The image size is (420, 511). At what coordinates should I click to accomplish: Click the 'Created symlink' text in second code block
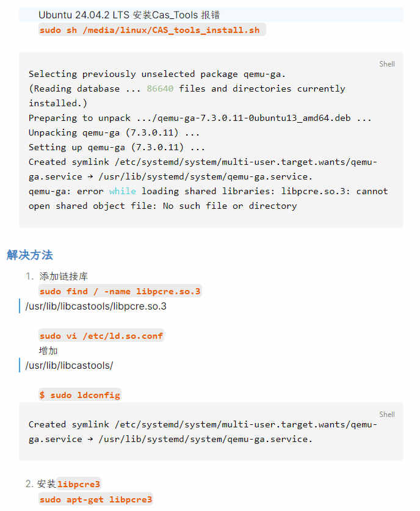pos(69,424)
